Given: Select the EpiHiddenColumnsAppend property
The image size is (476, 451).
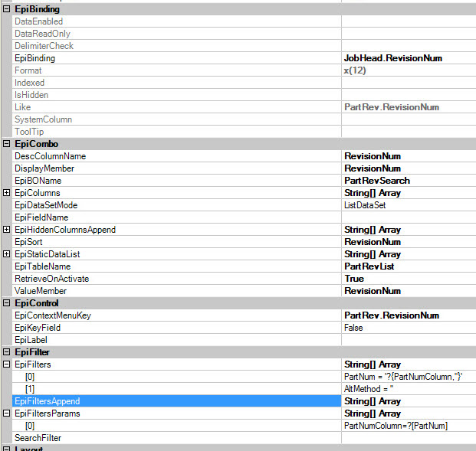Looking at the screenshot, I should tap(176, 230).
